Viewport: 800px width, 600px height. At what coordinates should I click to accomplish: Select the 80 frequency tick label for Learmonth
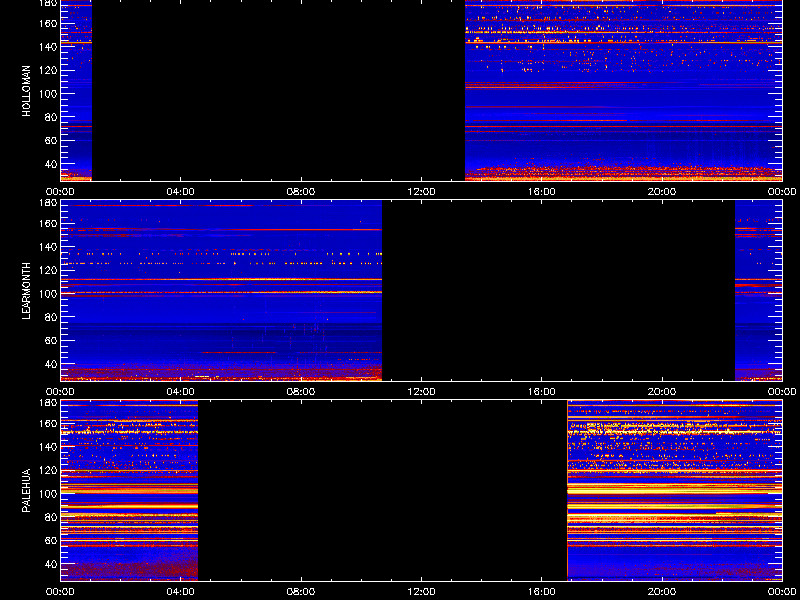51,317
